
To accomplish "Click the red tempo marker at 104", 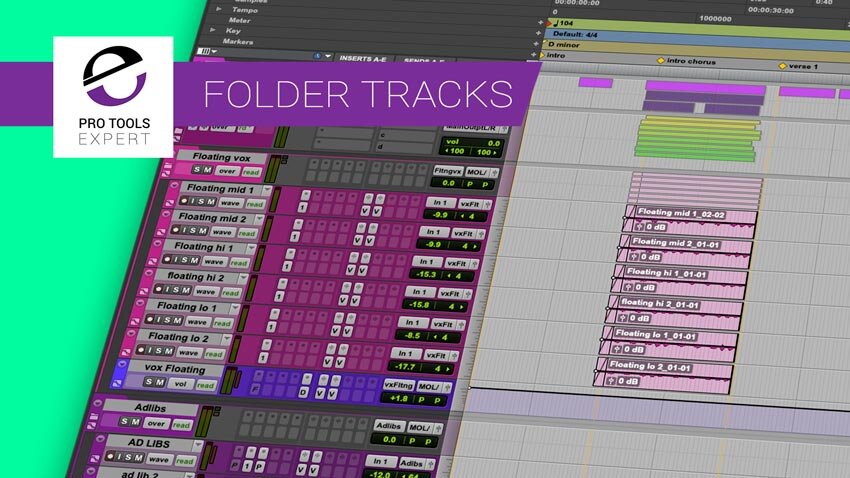I will click(x=550, y=23).
